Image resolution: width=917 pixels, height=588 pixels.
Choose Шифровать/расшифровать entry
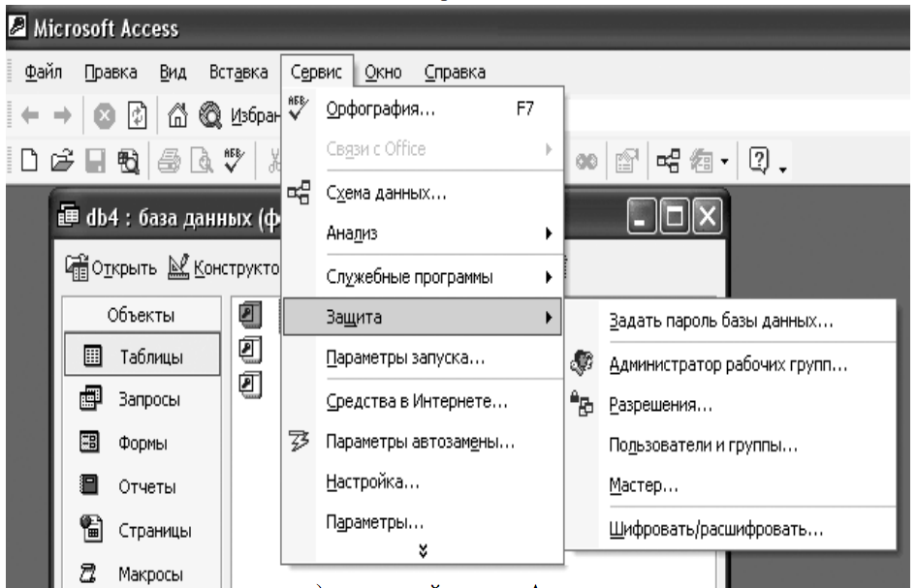[731, 529]
